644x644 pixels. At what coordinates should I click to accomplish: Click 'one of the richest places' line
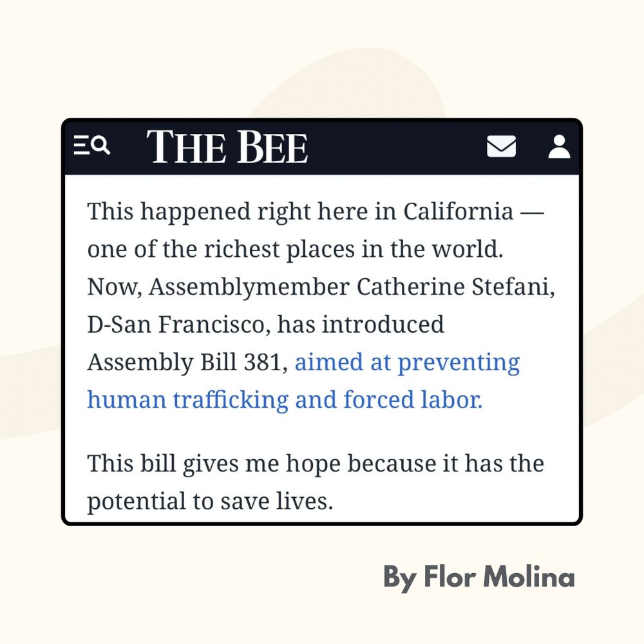coord(295,249)
